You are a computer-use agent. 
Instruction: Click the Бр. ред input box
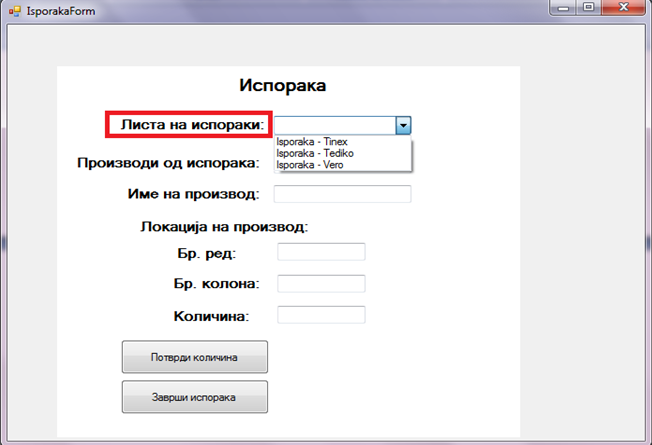pyautogui.click(x=321, y=251)
